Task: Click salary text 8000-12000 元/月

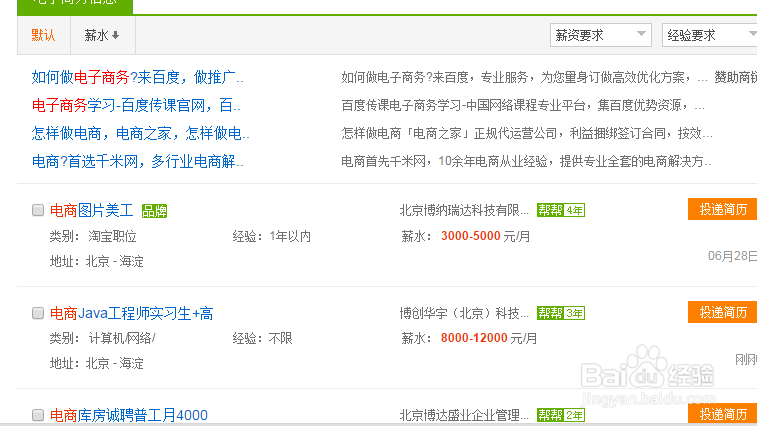Action: 489,338
